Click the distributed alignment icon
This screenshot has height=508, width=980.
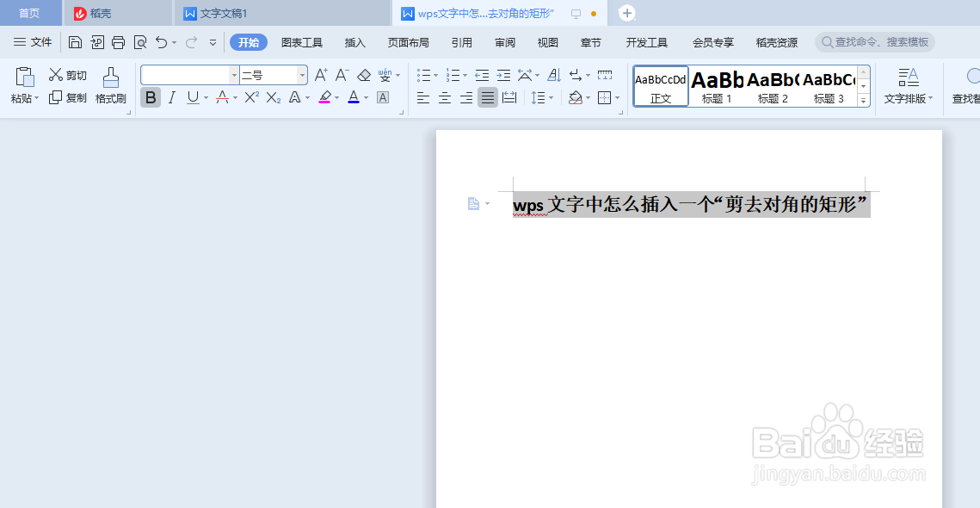click(509, 97)
